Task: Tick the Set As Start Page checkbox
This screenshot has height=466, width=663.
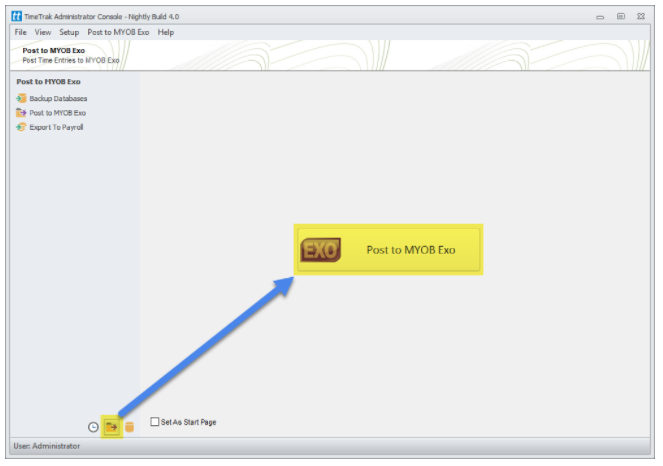Action: [x=155, y=422]
